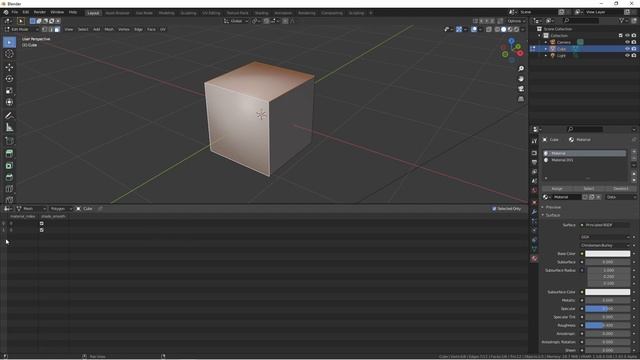
Task: Toggle shade_smooth checkbox in row 1
Action: (42, 230)
